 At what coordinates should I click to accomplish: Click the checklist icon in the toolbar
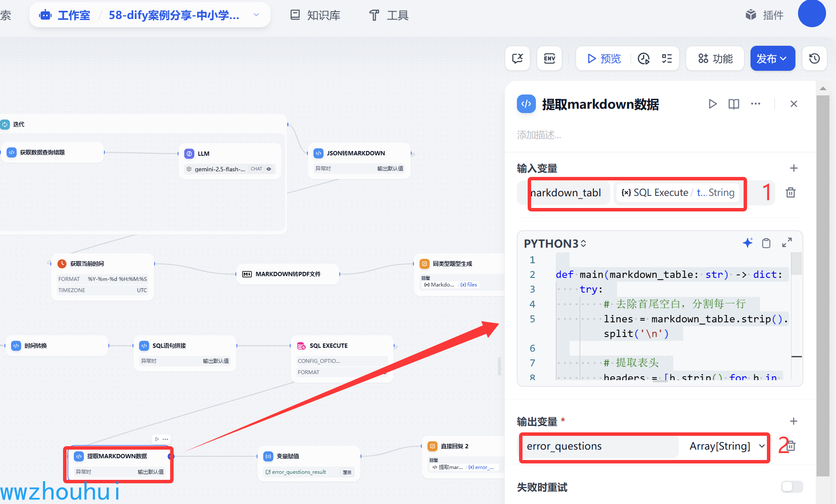pyautogui.click(x=667, y=58)
